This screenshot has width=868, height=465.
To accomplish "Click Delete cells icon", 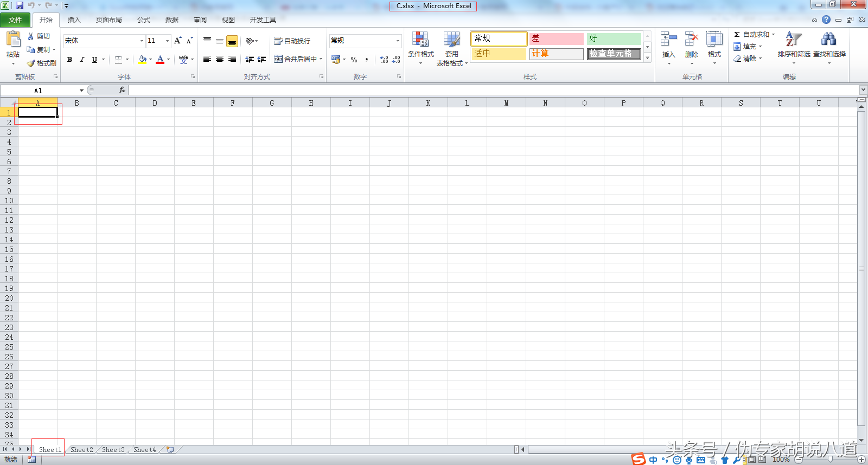I will point(692,40).
